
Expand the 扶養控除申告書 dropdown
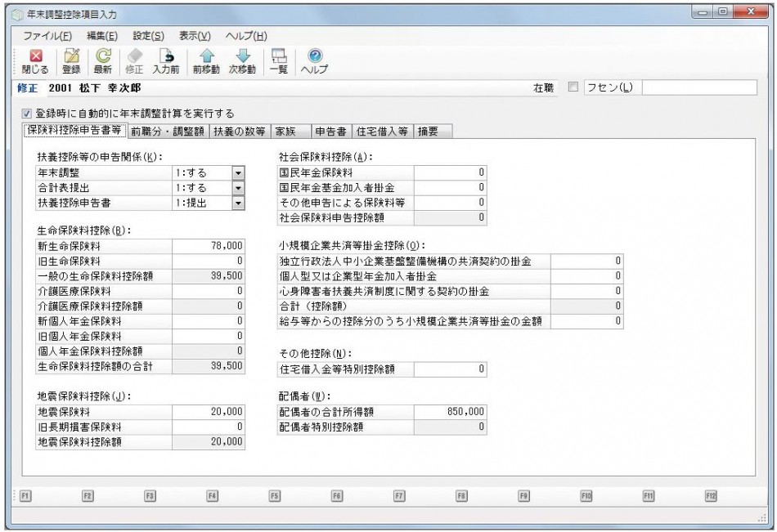238,202
